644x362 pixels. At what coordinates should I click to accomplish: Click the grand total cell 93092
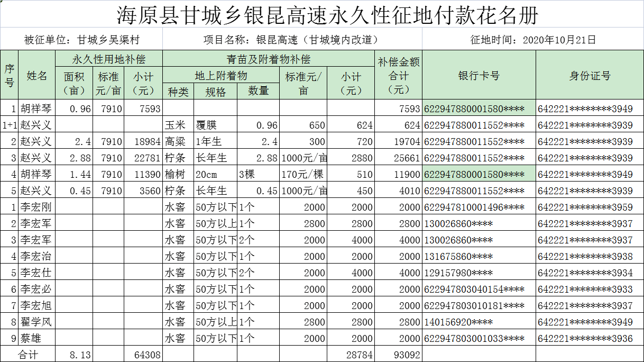(398, 355)
